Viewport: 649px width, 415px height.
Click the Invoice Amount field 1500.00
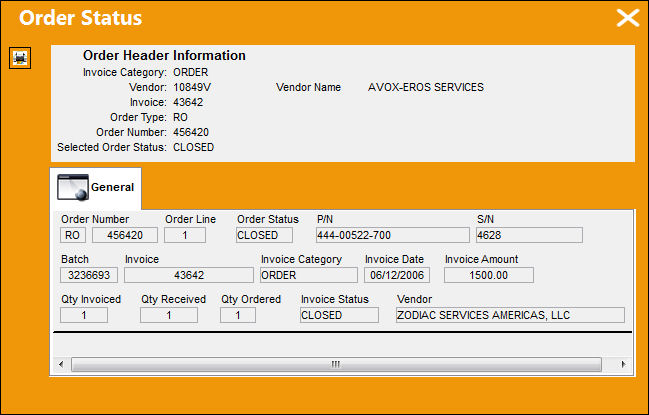tap(489, 275)
